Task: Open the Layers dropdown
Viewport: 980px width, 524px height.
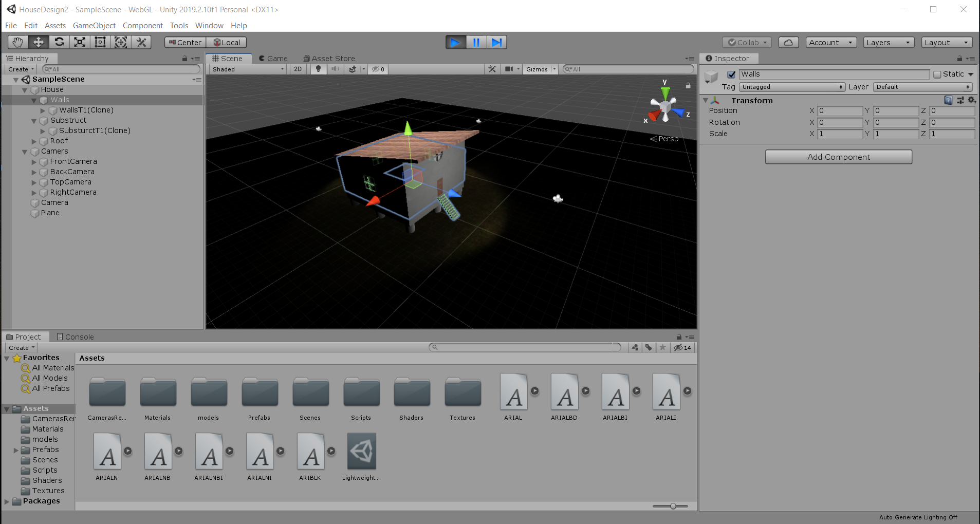Action: pyautogui.click(x=889, y=43)
